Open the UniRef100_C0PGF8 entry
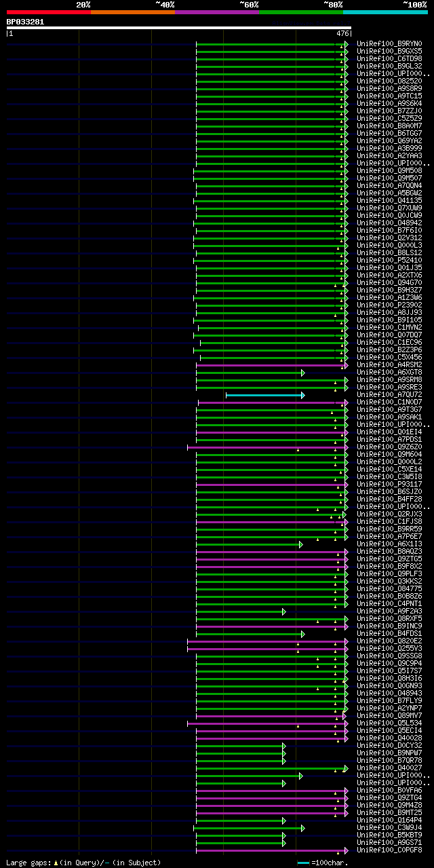 coord(389,850)
